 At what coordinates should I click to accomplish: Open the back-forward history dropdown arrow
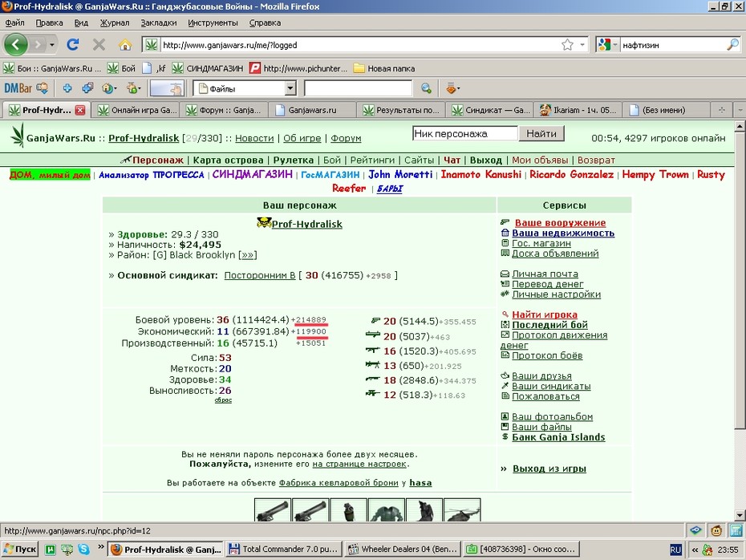click(51, 45)
